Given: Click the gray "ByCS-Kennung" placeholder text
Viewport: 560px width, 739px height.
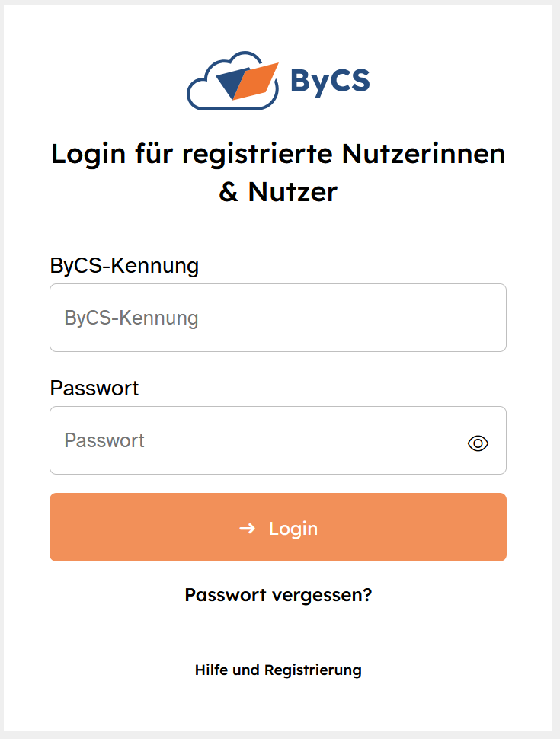Looking at the screenshot, I should click(131, 318).
